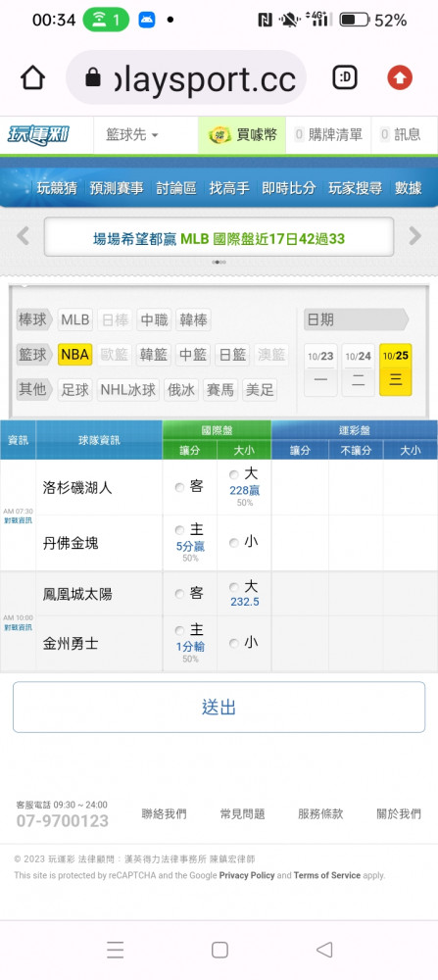Screen dimensions: 438x980
Task: Select the 韓棒 league tab
Action: pyautogui.click(x=193, y=320)
